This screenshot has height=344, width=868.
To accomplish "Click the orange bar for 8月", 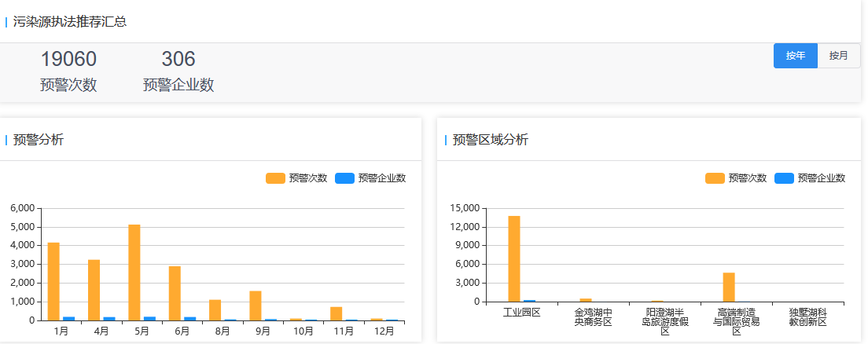I will click(215, 310).
